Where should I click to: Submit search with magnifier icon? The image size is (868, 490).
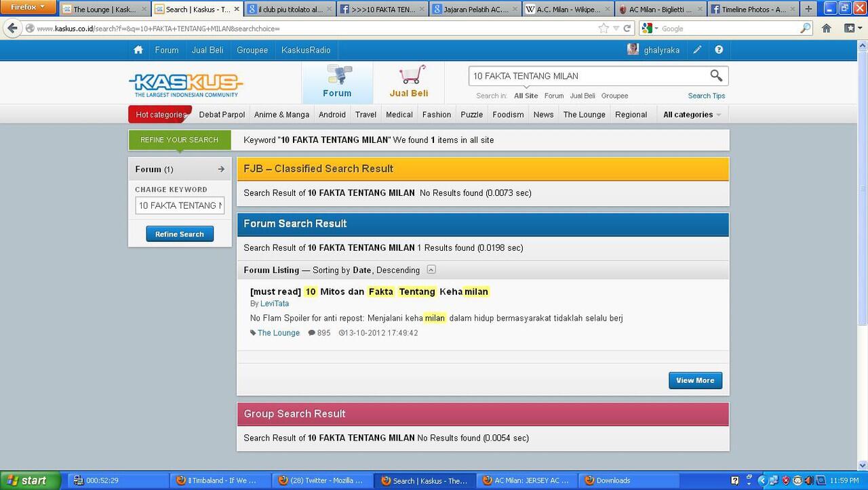pos(716,76)
